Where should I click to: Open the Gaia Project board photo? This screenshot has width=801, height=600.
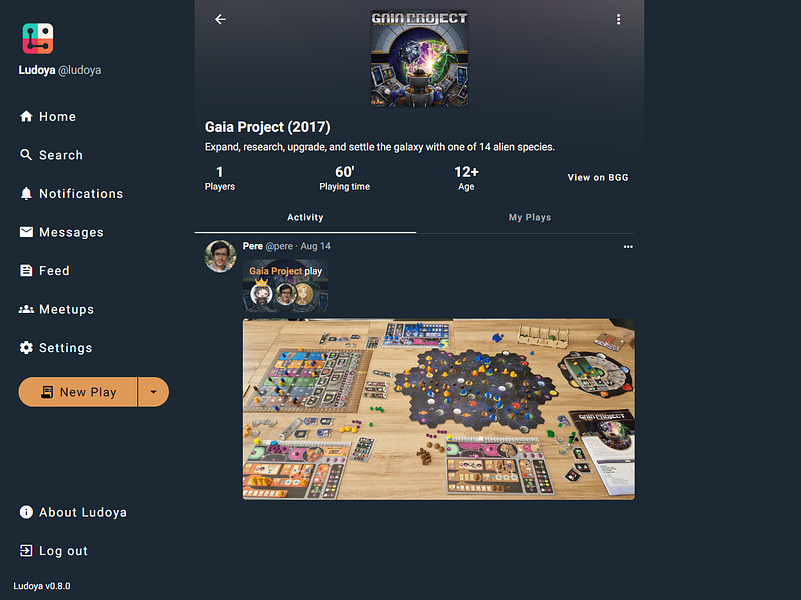click(x=439, y=410)
